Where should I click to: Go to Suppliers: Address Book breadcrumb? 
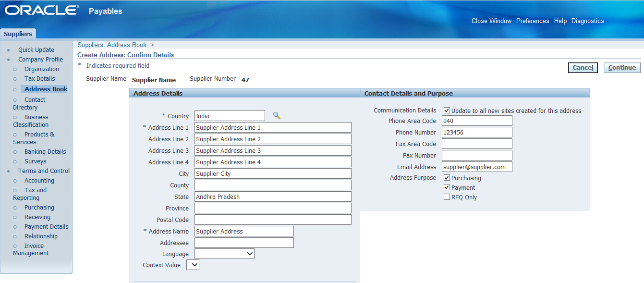point(112,45)
